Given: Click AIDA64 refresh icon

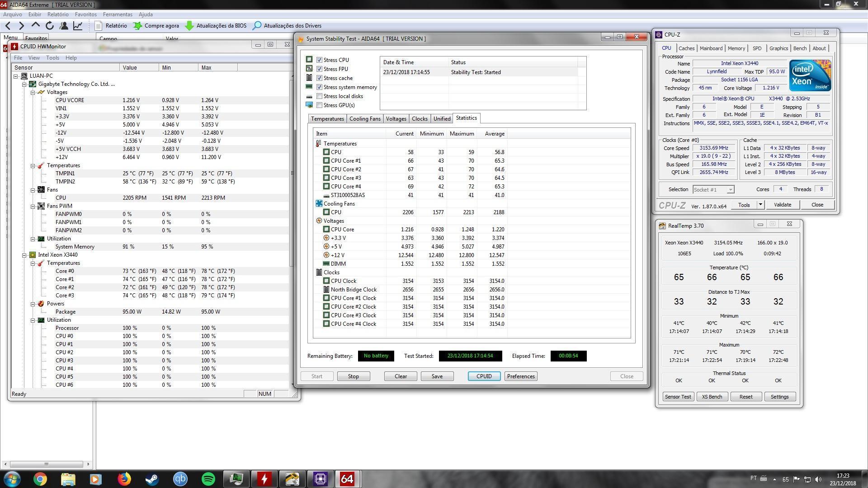Looking at the screenshot, I should 50,26.
